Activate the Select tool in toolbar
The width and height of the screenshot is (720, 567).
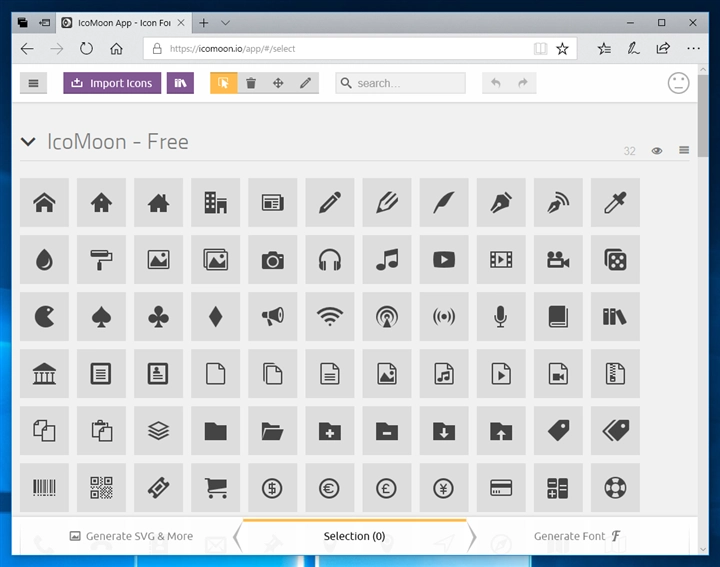[224, 83]
